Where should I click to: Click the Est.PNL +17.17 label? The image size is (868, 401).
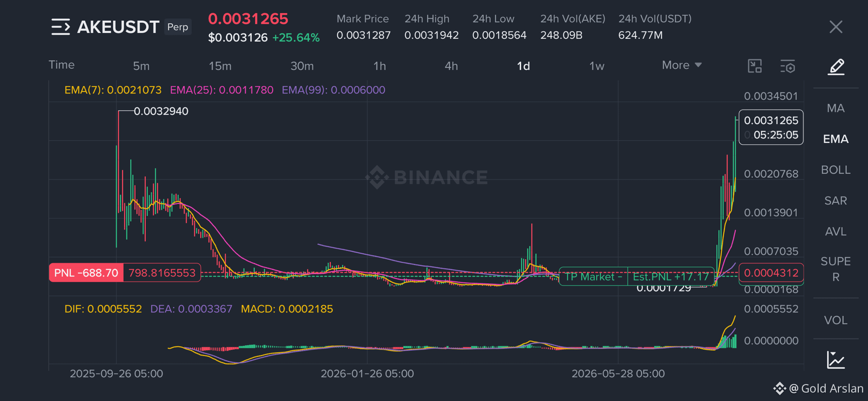pos(671,277)
